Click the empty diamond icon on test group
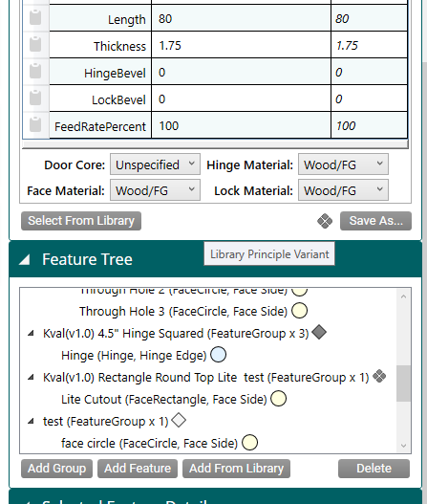The width and height of the screenshot is (427, 504). click(x=179, y=420)
